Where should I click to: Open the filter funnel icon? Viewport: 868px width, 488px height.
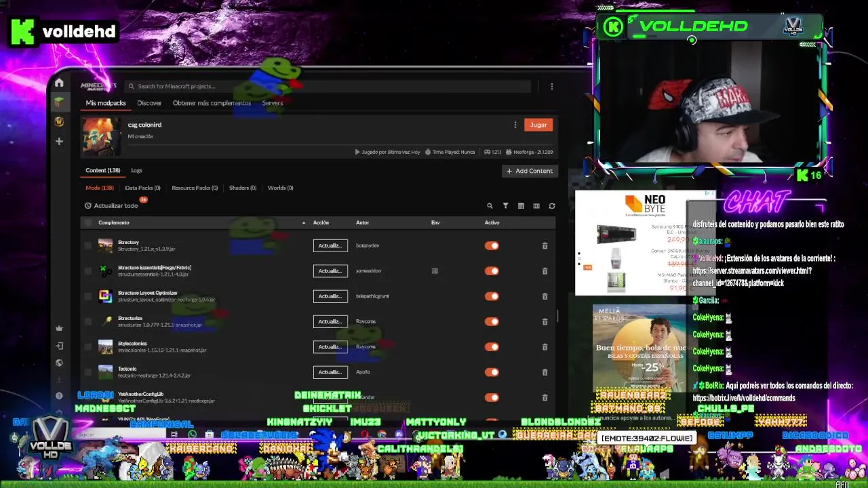point(505,206)
